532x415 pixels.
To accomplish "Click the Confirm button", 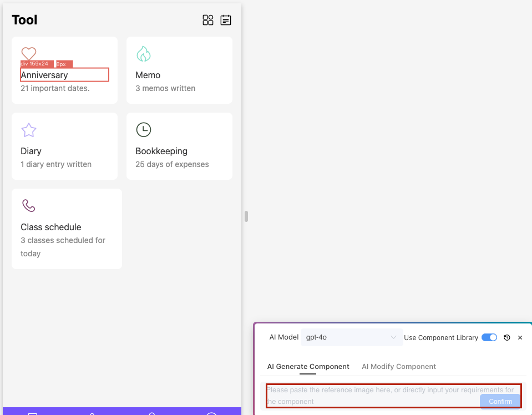I will click(500, 401).
